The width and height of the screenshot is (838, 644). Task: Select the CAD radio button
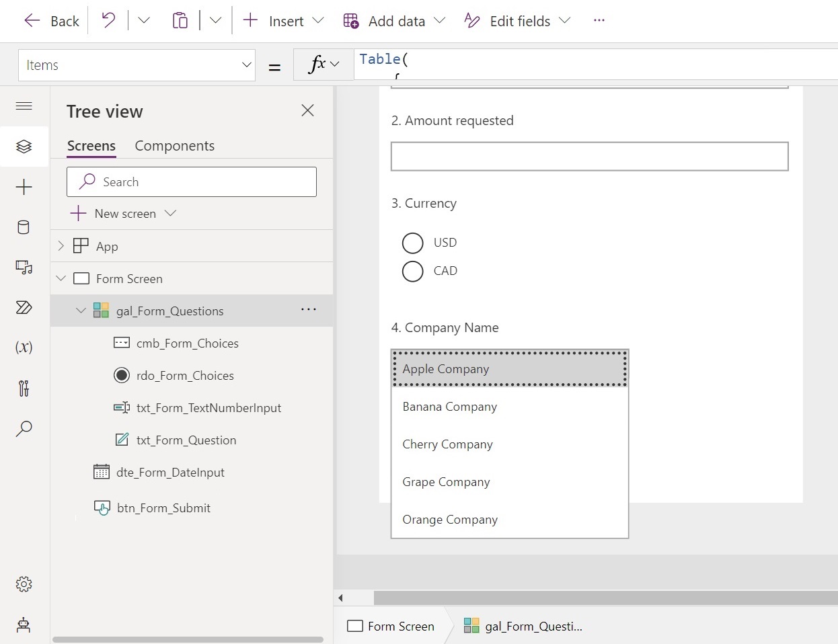click(x=413, y=271)
